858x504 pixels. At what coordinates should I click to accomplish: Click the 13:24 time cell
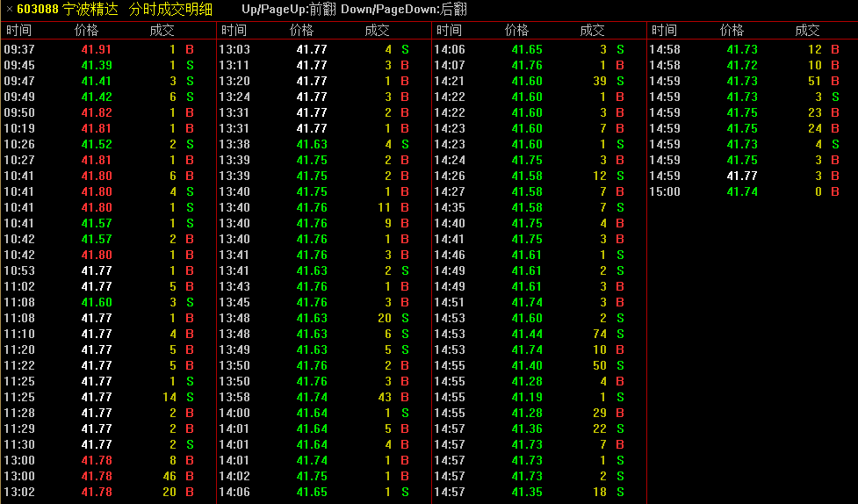tap(234, 97)
